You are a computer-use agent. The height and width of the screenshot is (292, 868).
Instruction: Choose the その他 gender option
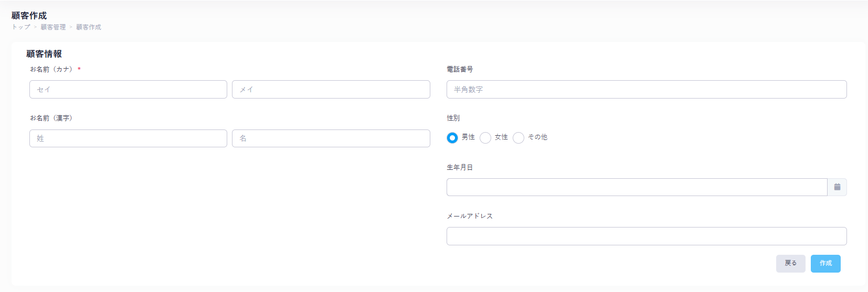click(x=518, y=138)
